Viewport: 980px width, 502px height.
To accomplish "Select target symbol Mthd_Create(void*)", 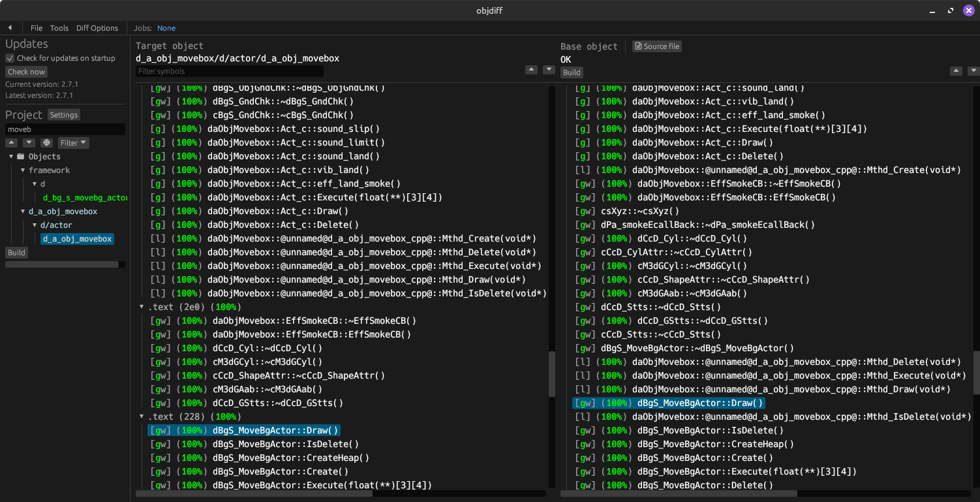I will (x=343, y=238).
